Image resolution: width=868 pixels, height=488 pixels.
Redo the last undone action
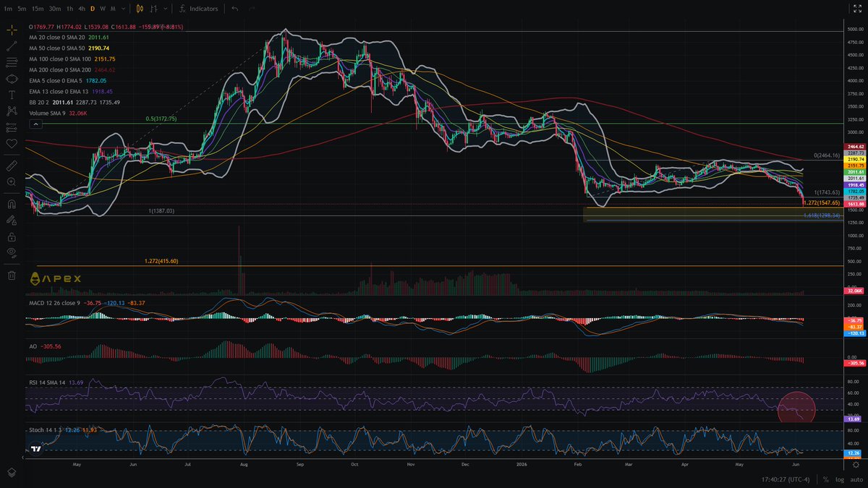pos(252,9)
